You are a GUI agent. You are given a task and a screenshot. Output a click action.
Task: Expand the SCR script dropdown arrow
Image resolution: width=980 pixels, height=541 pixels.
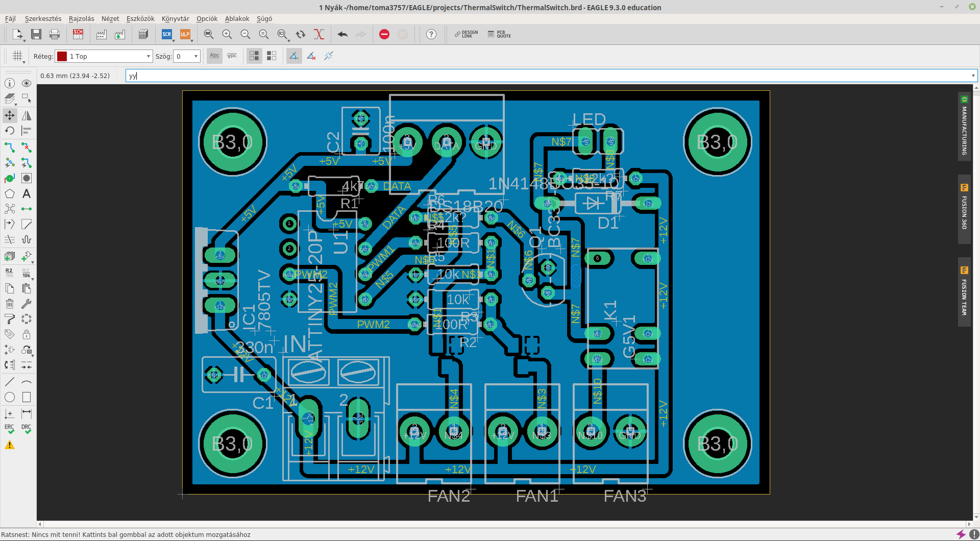pyautogui.click(x=174, y=40)
